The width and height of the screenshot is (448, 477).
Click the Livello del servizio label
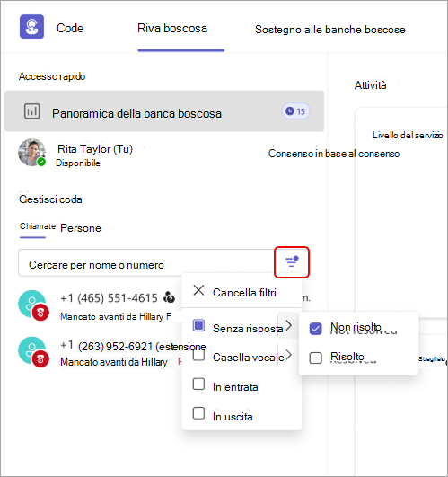pyautogui.click(x=408, y=135)
